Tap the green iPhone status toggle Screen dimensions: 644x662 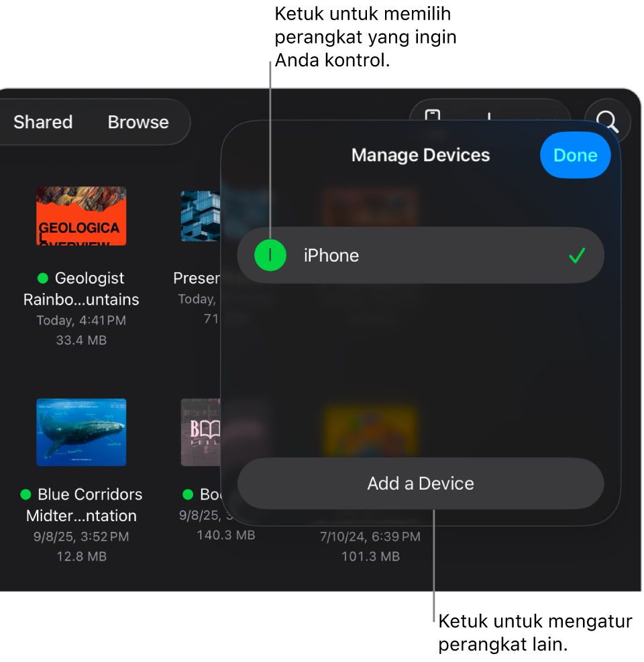click(x=270, y=256)
